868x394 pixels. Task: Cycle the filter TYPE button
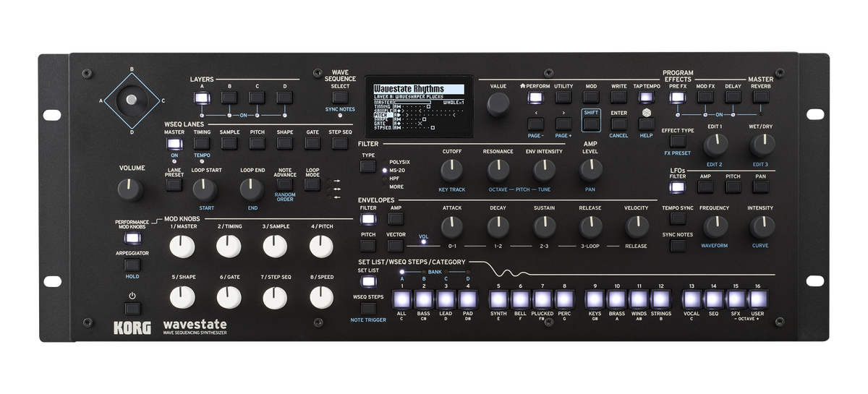(x=367, y=166)
